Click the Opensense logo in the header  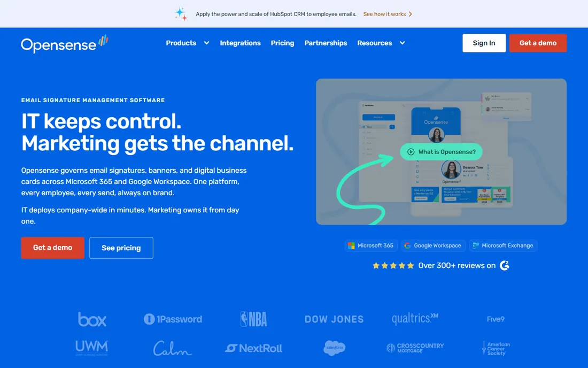(65, 44)
